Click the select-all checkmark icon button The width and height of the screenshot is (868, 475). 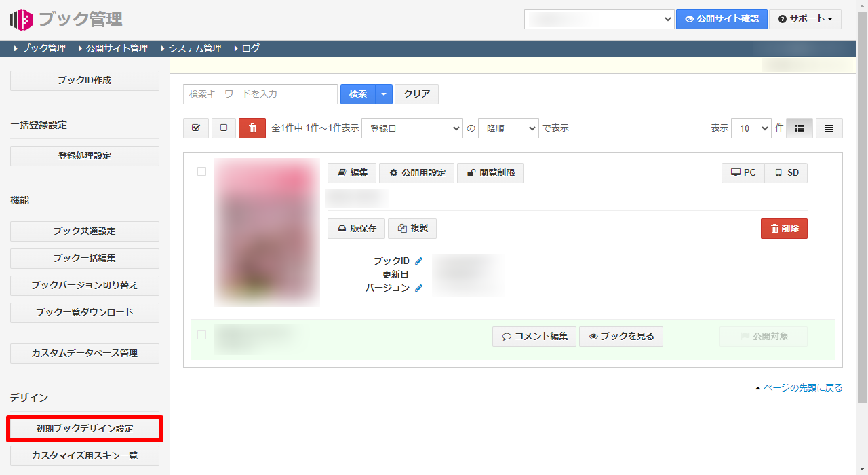(196, 128)
